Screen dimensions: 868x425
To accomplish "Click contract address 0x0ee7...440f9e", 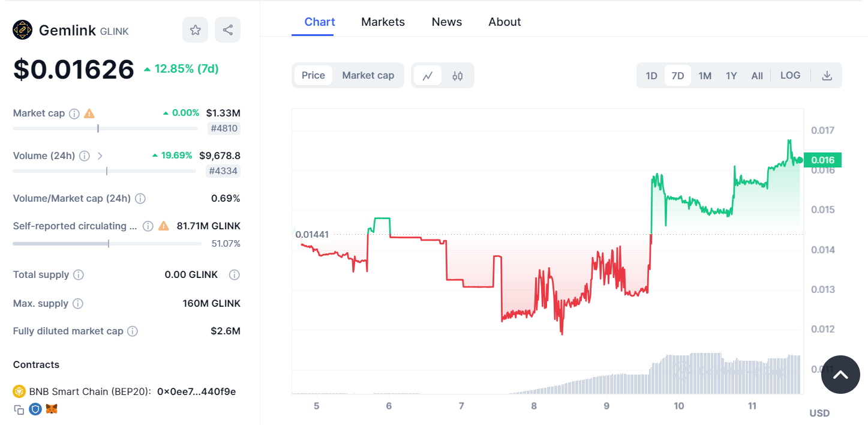I will 197,392.
